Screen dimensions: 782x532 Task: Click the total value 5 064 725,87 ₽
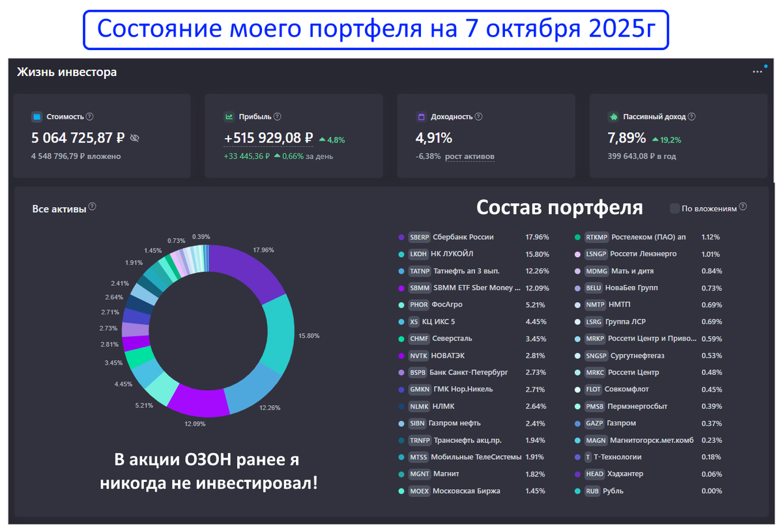(78, 138)
